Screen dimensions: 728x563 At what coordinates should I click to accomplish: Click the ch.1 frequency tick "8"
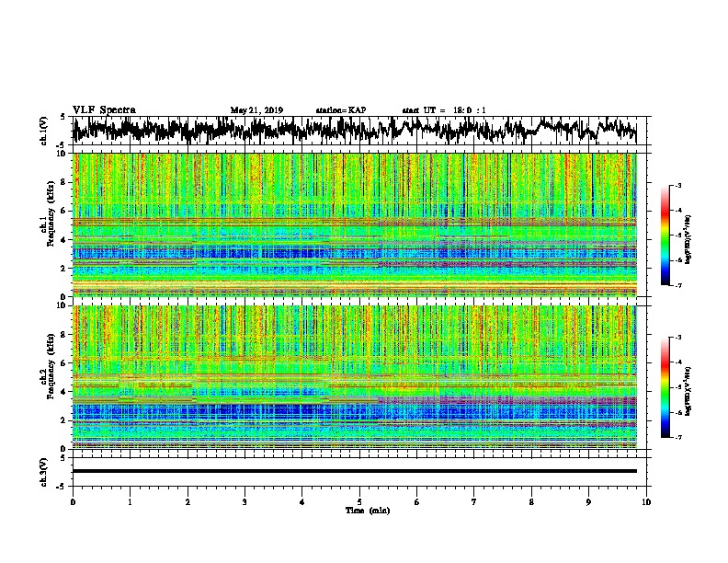click(x=63, y=182)
